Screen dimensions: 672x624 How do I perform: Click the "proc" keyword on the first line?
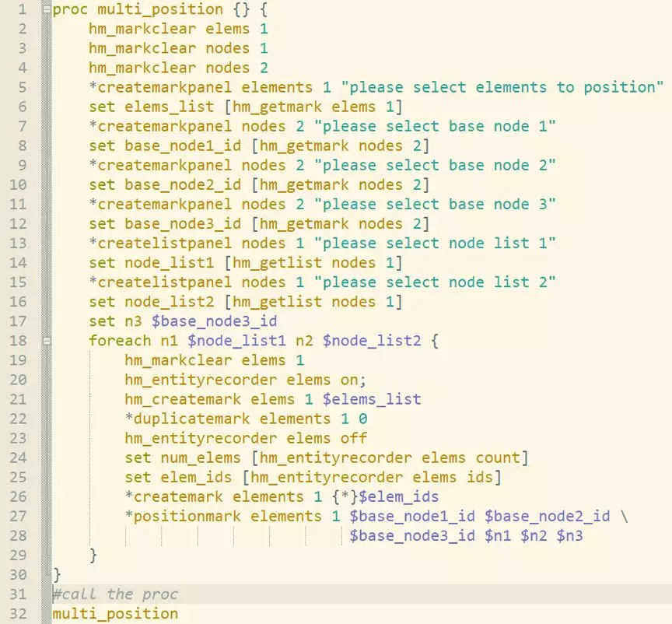70,10
